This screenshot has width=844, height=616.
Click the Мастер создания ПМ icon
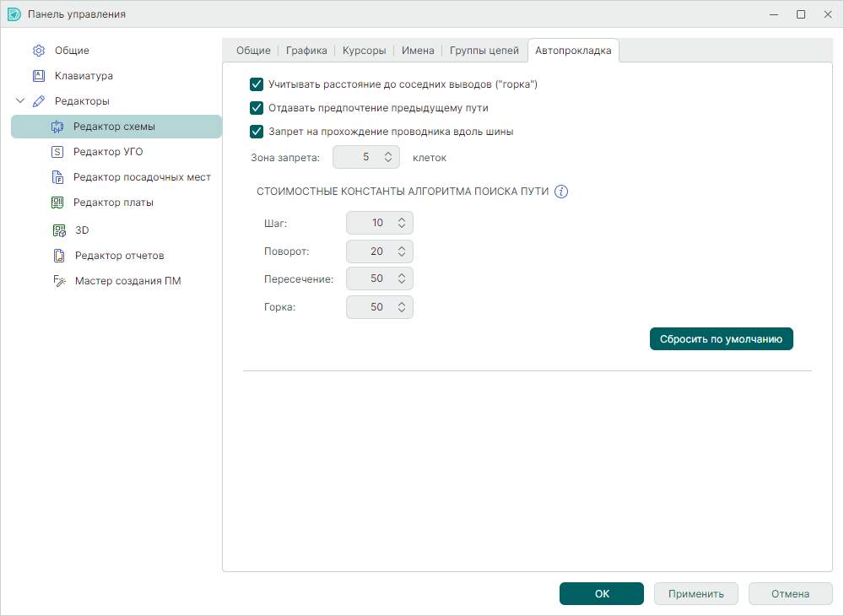click(x=59, y=281)
